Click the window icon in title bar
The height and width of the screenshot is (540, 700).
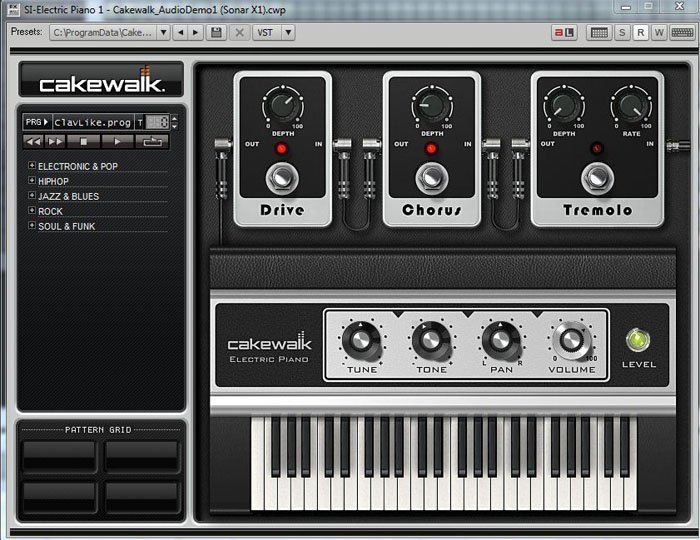pos(13,9)
